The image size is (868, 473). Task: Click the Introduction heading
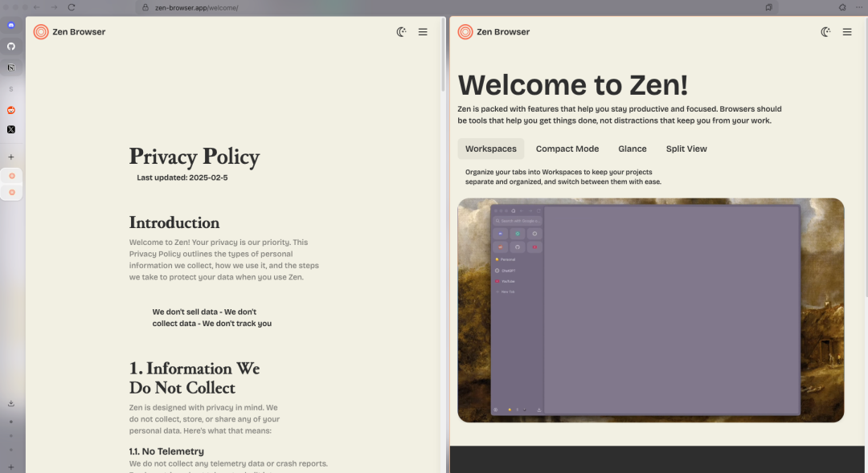[x=174, y=222]
